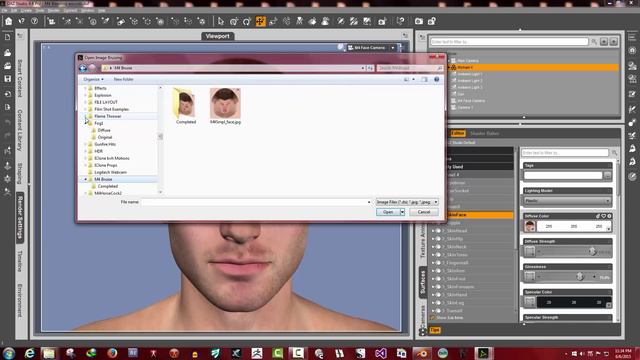This screenshot has width=640, height=360.
Task: Open File Explorer from the taskbar
Action: [49, 353]
